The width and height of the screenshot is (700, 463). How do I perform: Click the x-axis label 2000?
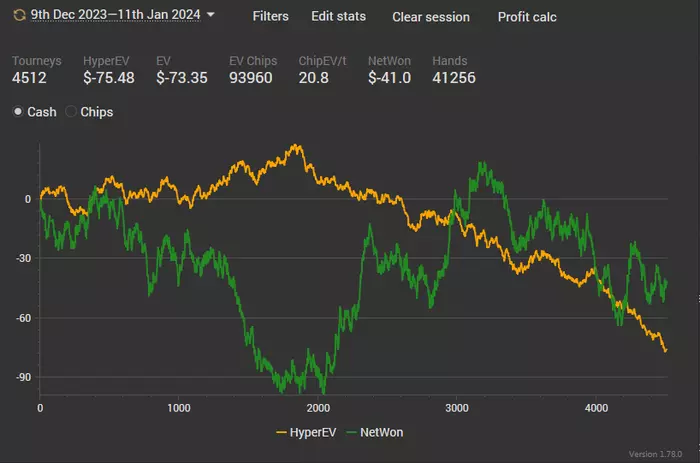tap(318, 408)
